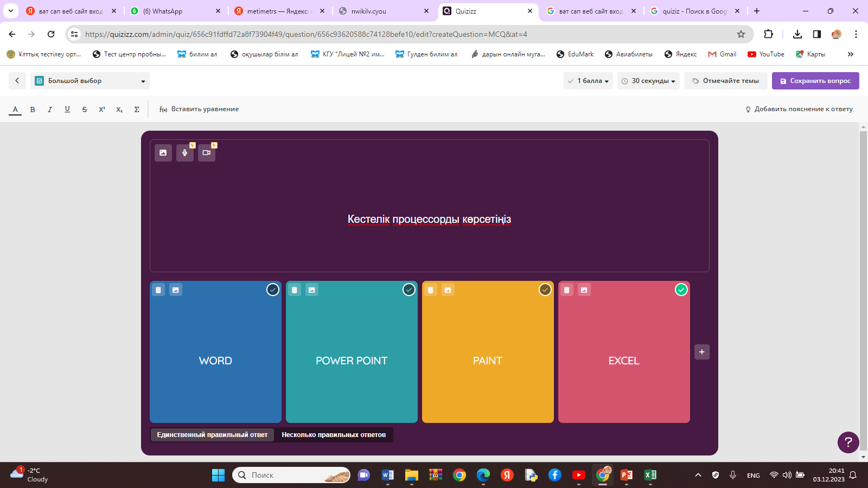The height and width of the screenshot is (488, 868).
Task: Switch to the WhatsApp tab
Action: click(176, 11)
